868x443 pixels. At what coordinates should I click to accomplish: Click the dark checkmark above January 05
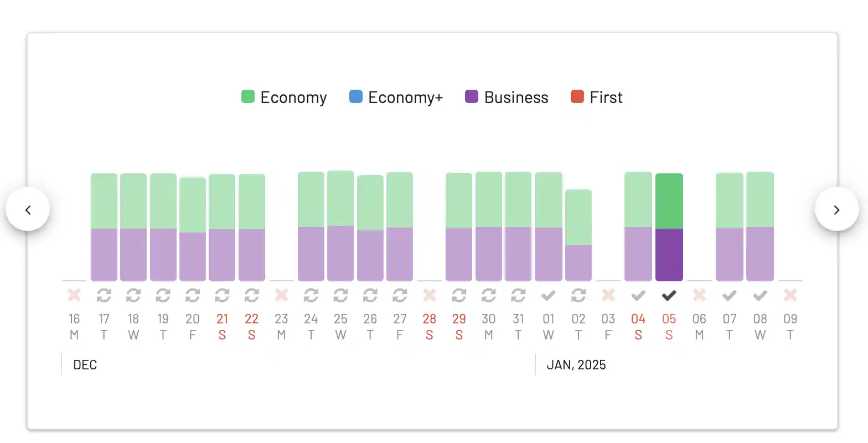(669, 296)
